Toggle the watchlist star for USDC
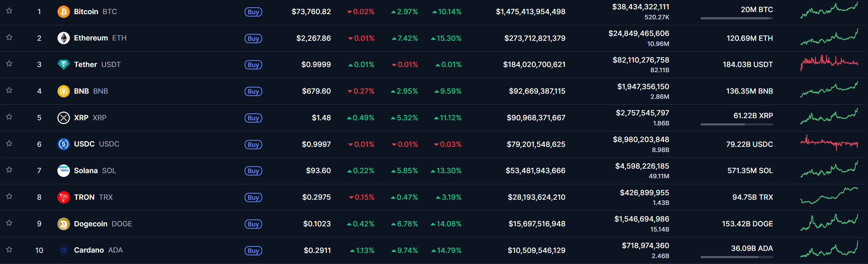Screen dimensions: 868x264 [x=9, y=143]
